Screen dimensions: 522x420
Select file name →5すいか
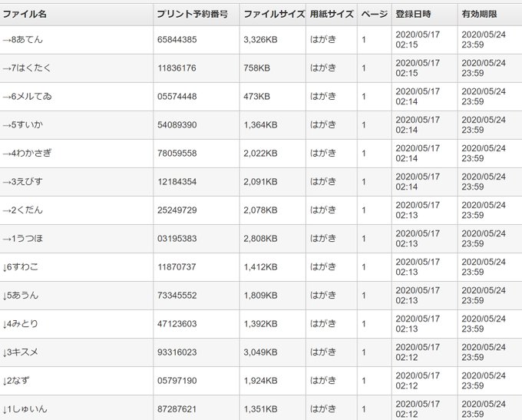coord(22,125)
